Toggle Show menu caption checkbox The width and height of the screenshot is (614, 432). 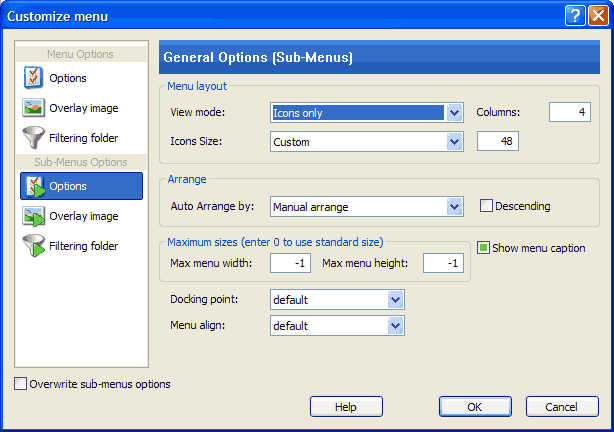click(x=484, y=248)
